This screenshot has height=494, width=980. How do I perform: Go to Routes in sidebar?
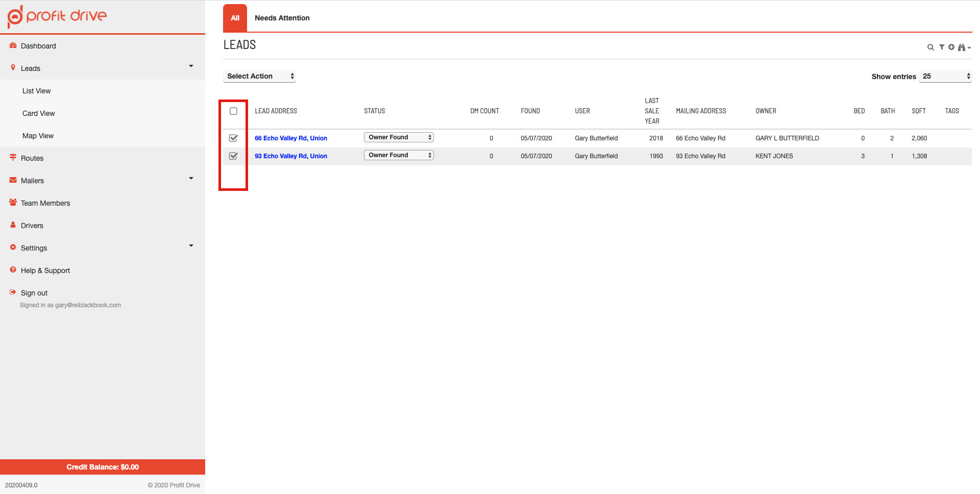click(32, 158)
